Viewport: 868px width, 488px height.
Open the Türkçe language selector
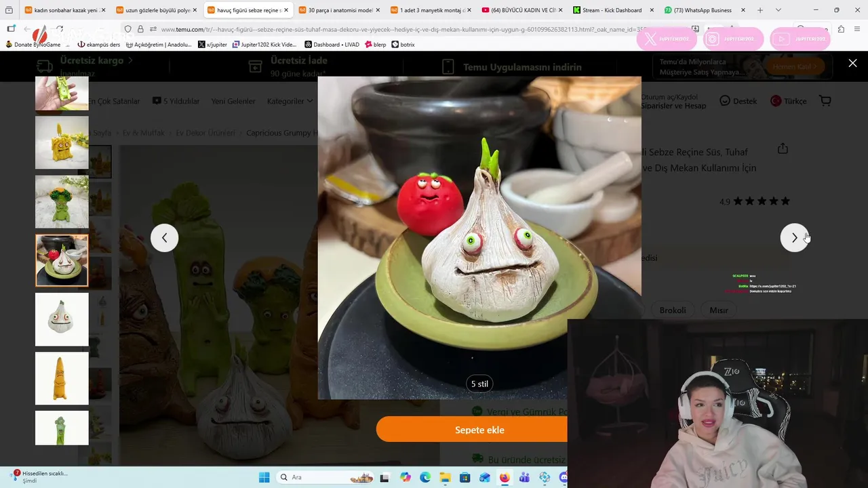click(789, 101)
